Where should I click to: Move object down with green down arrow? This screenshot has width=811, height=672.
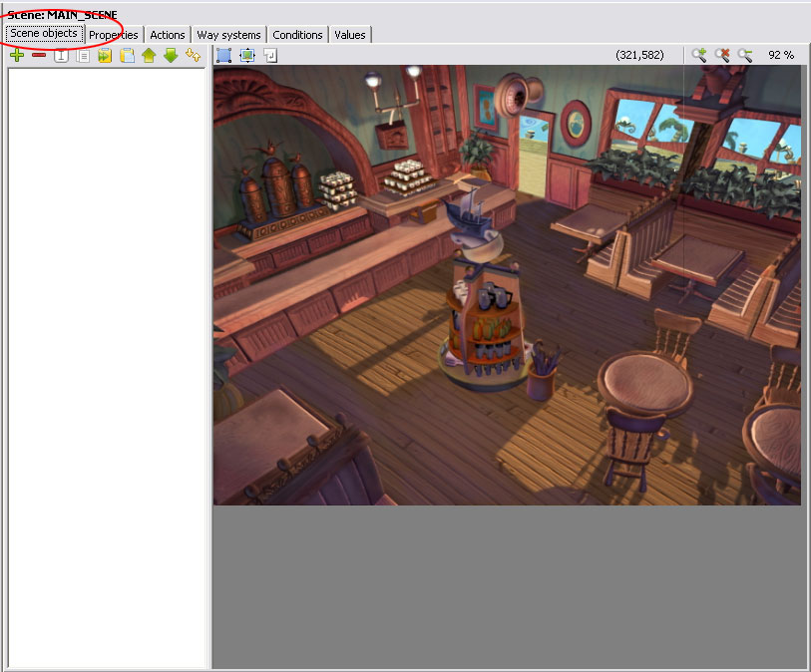[x=171, y=55]
